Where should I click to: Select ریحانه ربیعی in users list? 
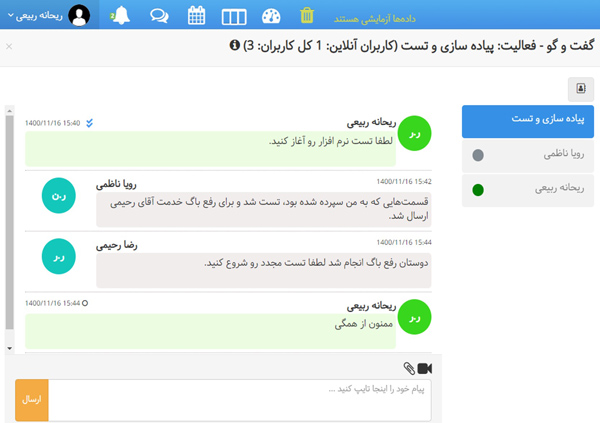pyautogui.click(x=528, y=190)
